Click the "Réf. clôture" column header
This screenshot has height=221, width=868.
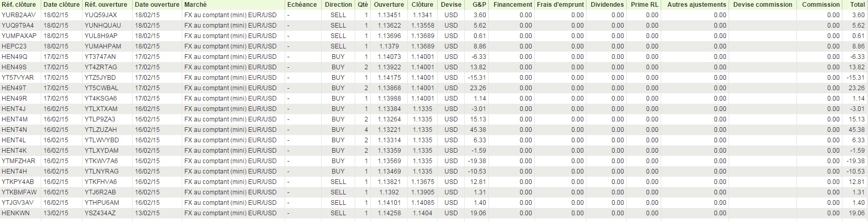click(x=19, y=5)
